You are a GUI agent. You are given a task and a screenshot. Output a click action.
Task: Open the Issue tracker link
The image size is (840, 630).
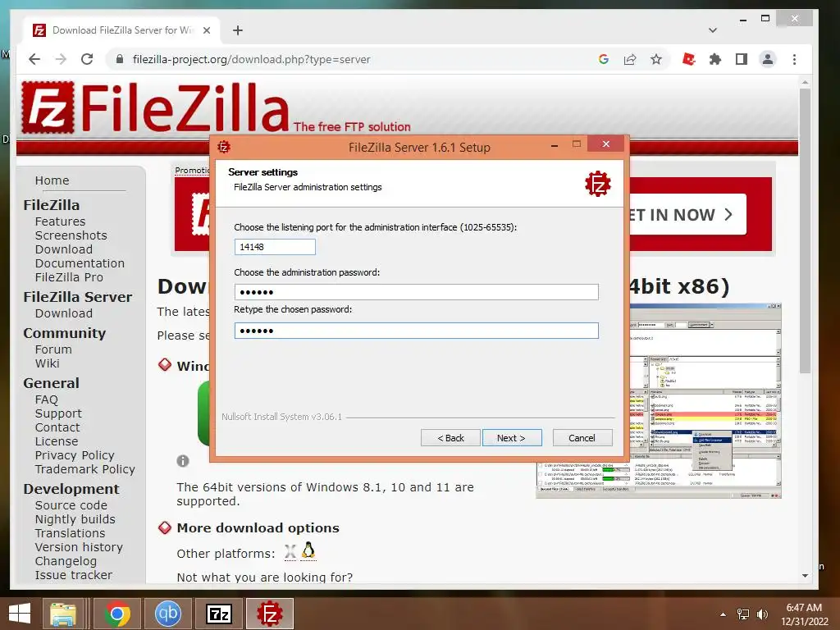[x=73, y=575]
